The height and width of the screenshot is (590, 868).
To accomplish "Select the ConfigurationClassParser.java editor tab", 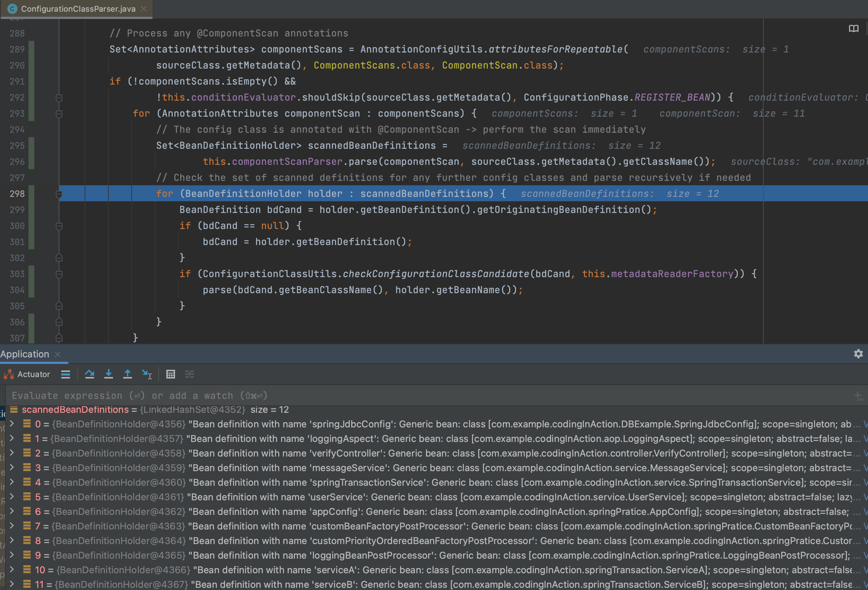I will [78, 9].
